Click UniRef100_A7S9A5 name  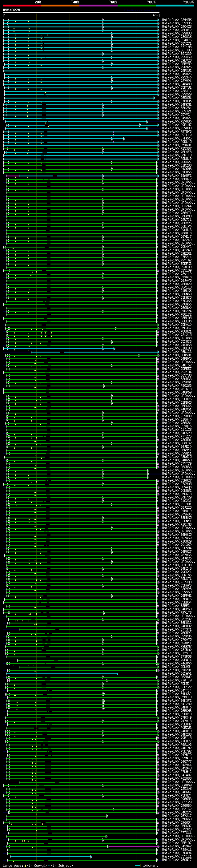(x=177, y=484)
